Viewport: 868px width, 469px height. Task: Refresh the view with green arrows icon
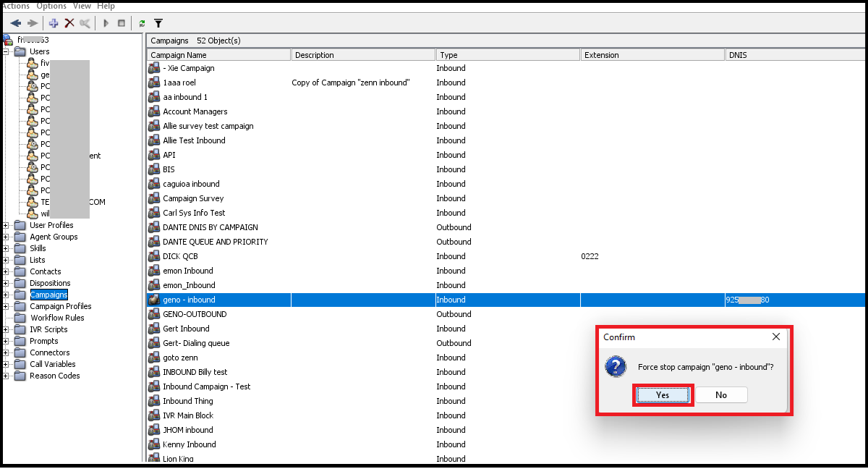[x=142, y=23]
